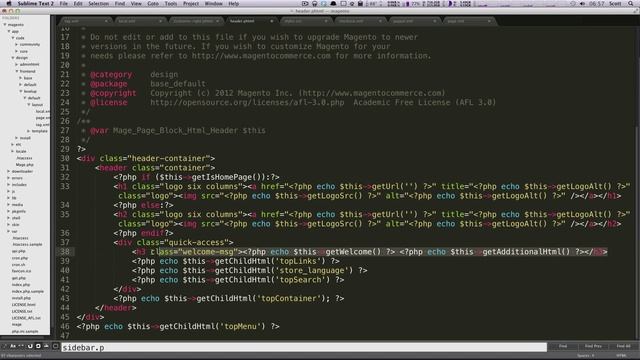Open the Sublime Text 2 application menu

click(36, 3)
